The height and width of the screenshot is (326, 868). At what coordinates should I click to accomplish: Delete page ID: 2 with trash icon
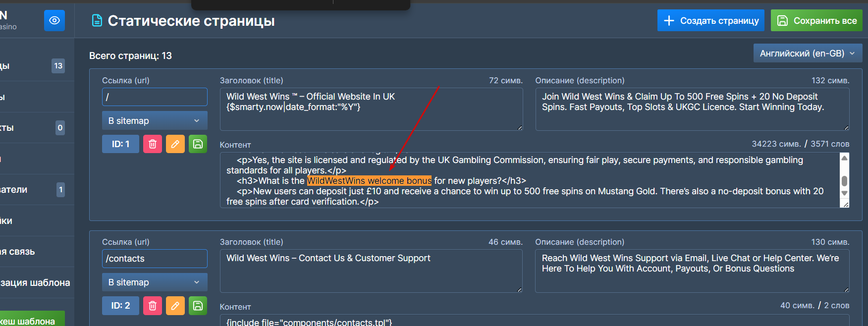(153, 306)
